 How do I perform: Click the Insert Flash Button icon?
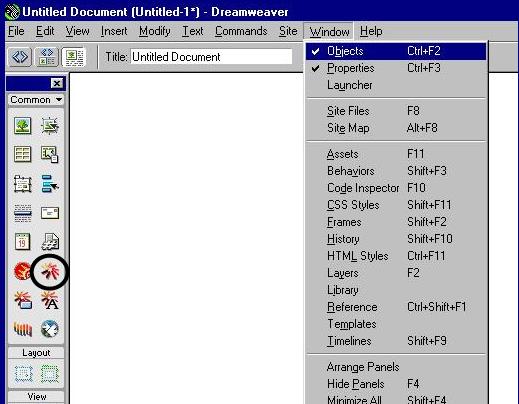tap(23, 300)
